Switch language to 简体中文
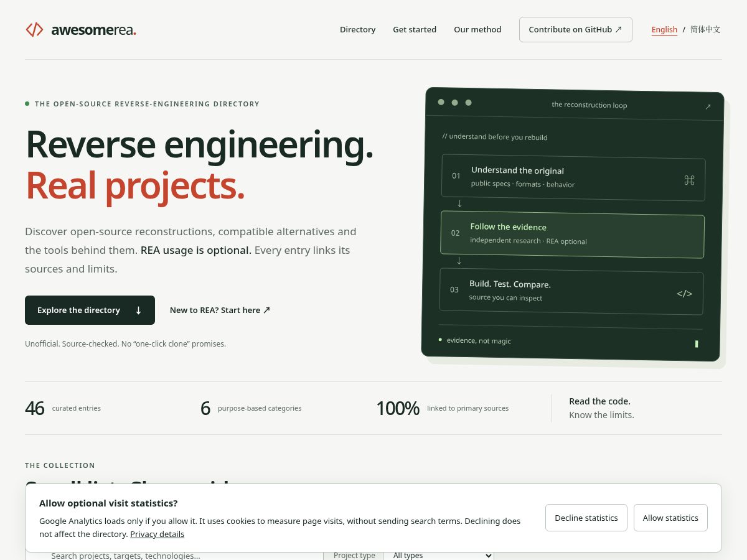The image size is (747, 560). point(705,29)
